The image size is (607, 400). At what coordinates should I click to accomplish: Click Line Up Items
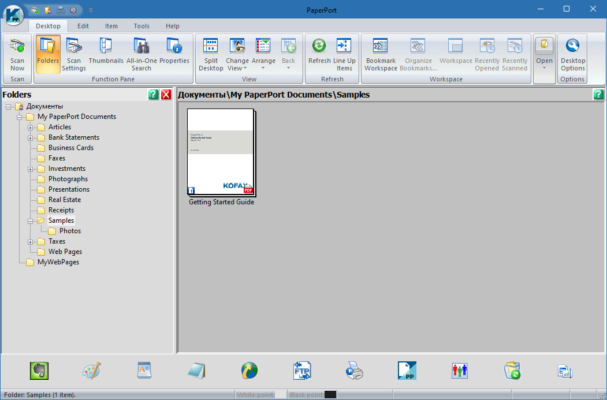pyautogui.click(x=344, y=54)
